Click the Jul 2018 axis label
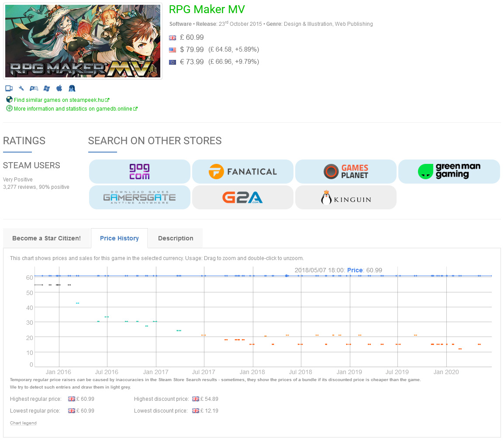The height and width of the screenshot is (441, 504). pos(300,372)
